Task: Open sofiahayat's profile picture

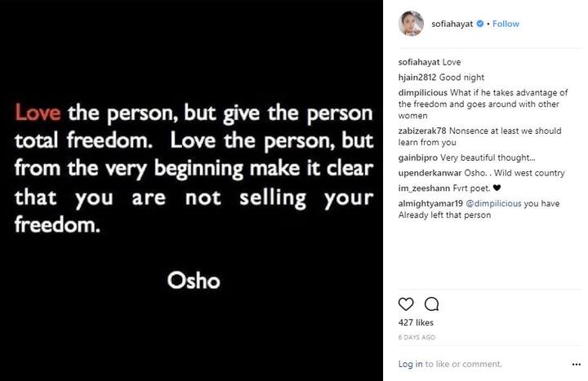Action: 411,24
